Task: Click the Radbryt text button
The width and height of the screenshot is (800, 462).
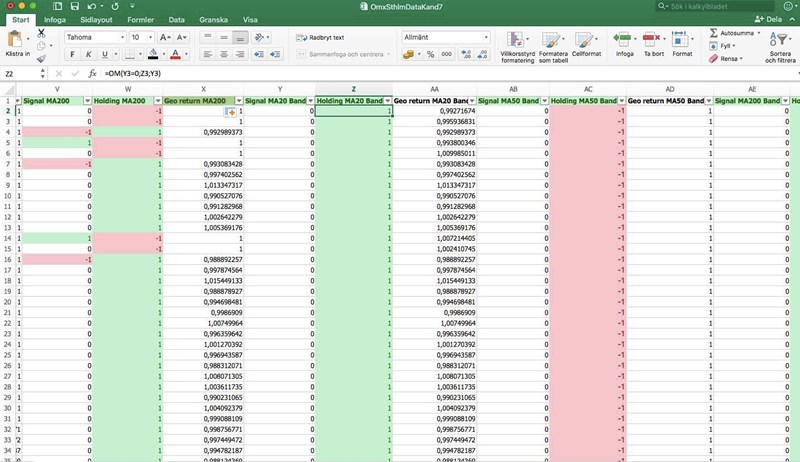Action: (x=320, y=37)
